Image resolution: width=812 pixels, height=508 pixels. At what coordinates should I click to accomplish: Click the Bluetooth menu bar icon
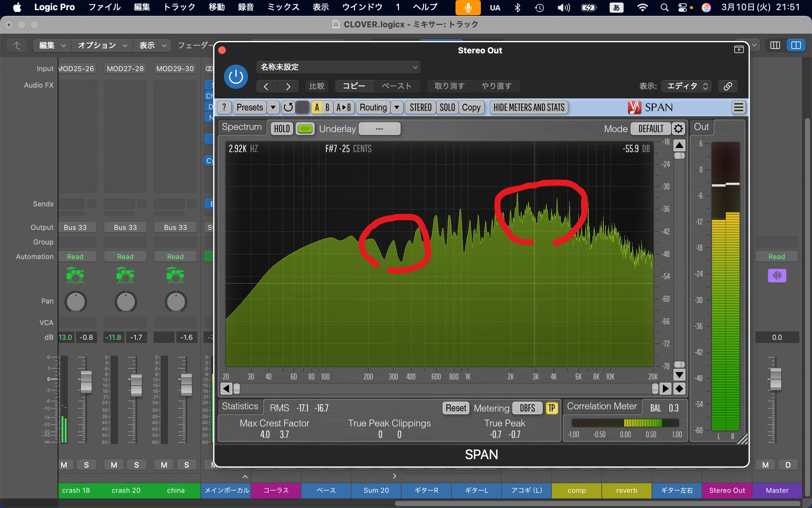517,7
